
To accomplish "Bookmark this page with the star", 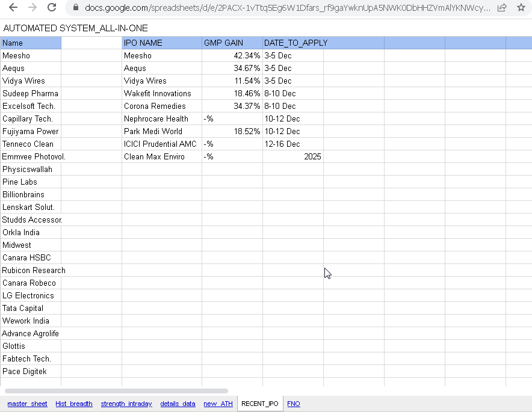I will tap(521, 7).
